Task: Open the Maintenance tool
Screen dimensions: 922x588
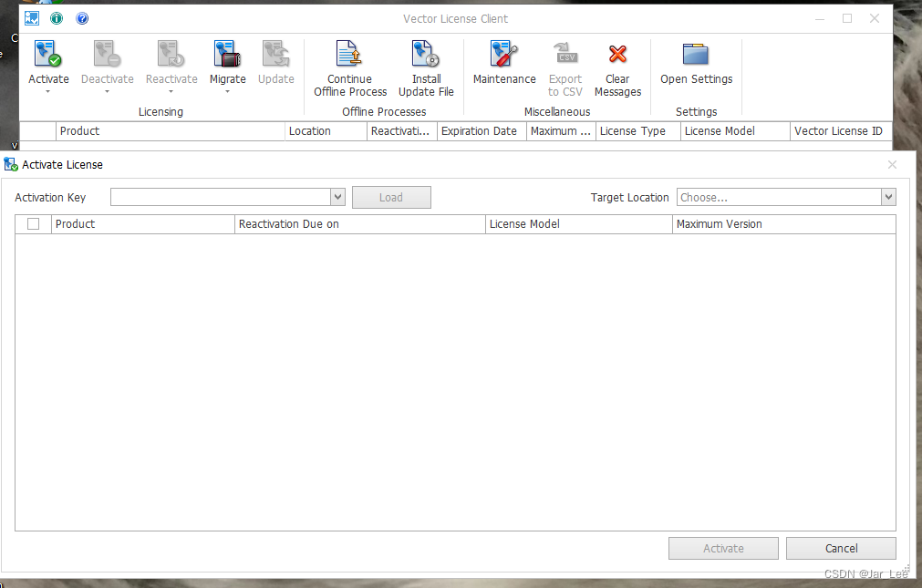Action: click(504, 54)
